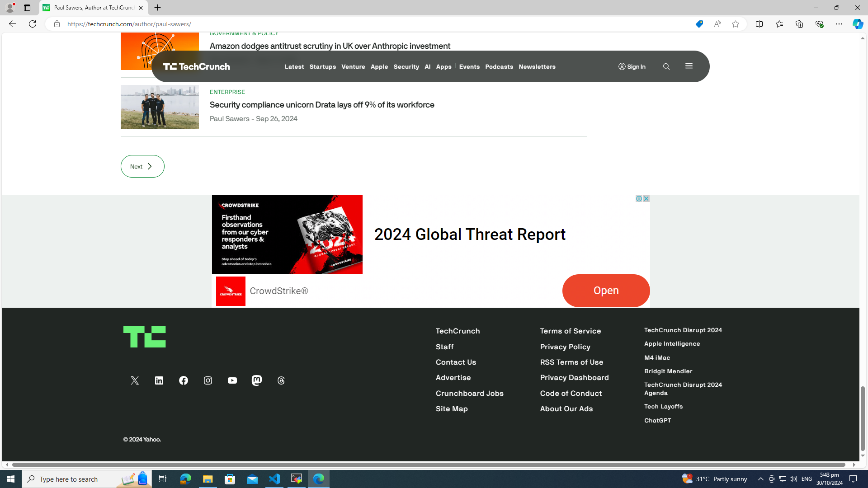Open Terms of Service footer link
868x488 pixels.
coord(571,331)
